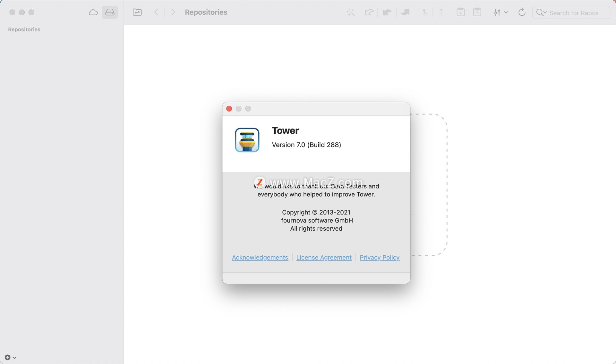Open the Git-Flow dropdown menu
Image resolution: width=616 pixels, height=364 pixels.
click(501, 12)
